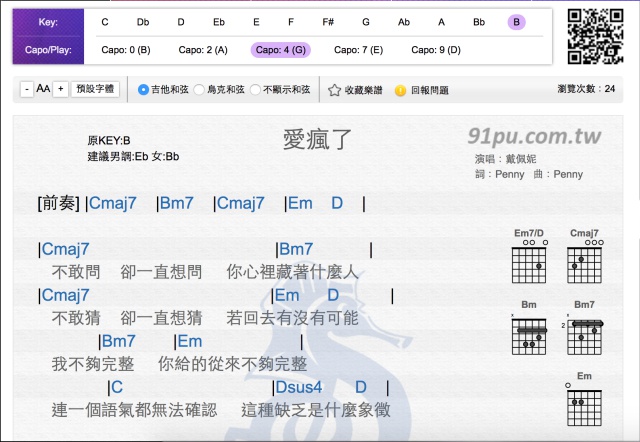The image size is (640, 442).
Task: Click singer name 戴佩妮
Action: point(521,159)
